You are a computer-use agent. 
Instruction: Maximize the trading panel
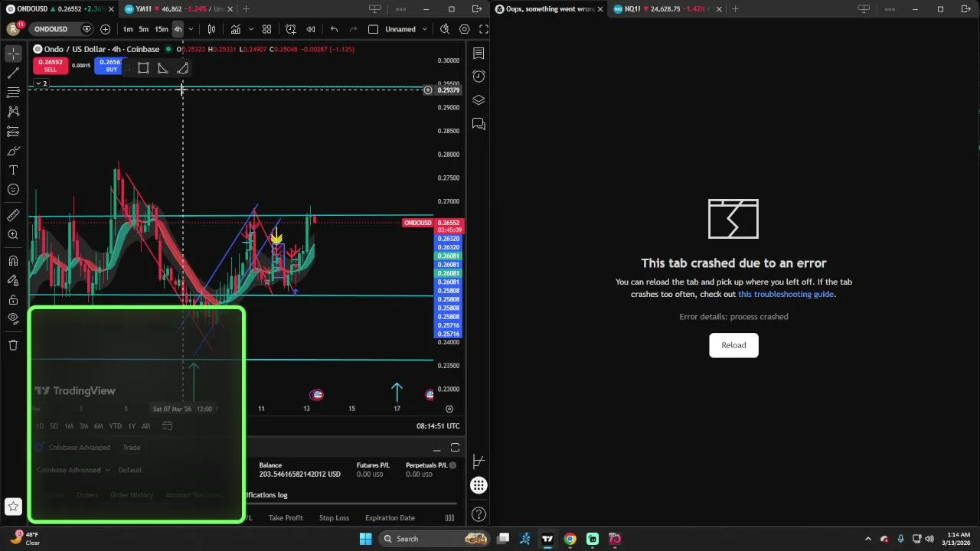tap(455, 448)
